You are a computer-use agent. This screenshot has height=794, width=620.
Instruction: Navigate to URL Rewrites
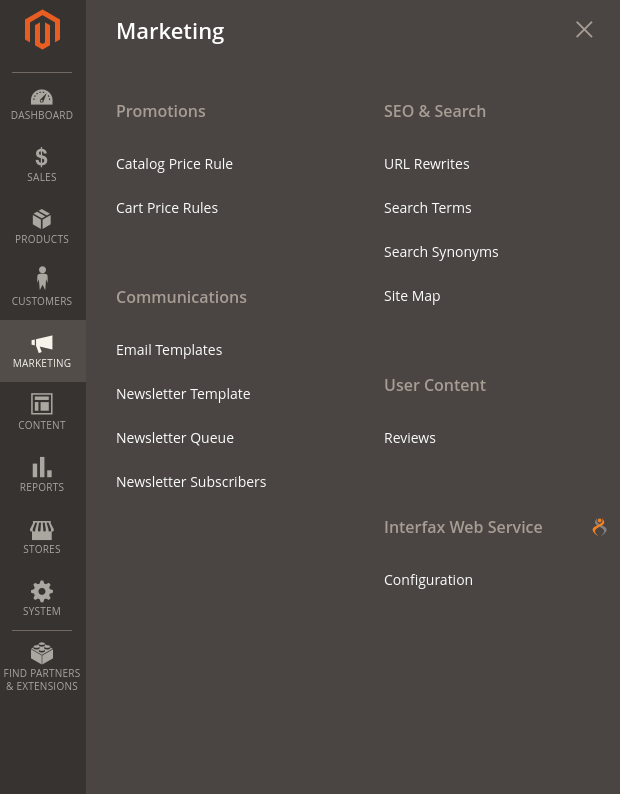point(427,164)
